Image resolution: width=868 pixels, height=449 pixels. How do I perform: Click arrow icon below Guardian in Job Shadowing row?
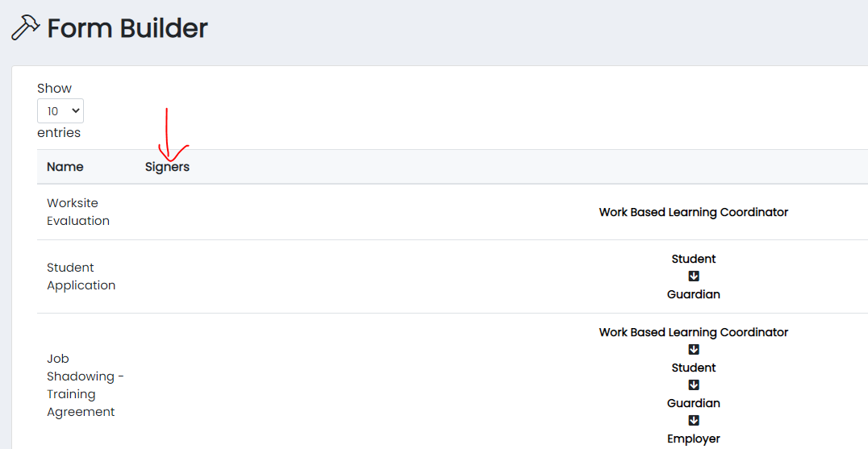click(x=694, y=421)
